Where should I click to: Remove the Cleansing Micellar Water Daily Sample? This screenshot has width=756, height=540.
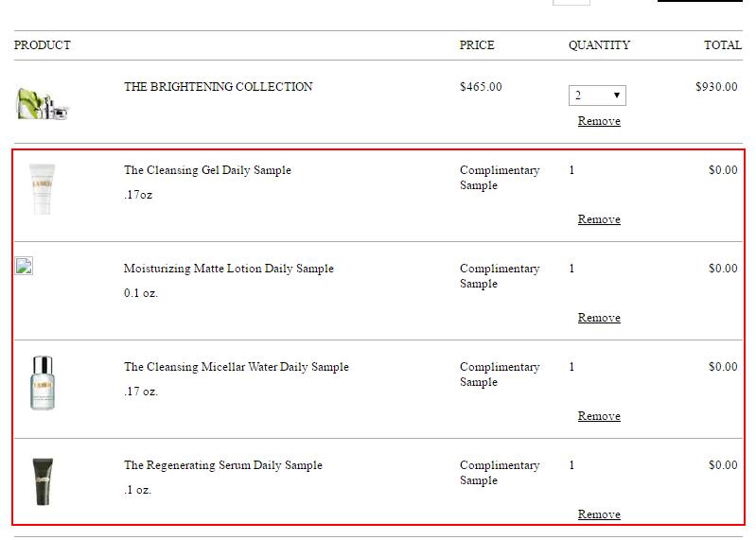pos(599,416)
